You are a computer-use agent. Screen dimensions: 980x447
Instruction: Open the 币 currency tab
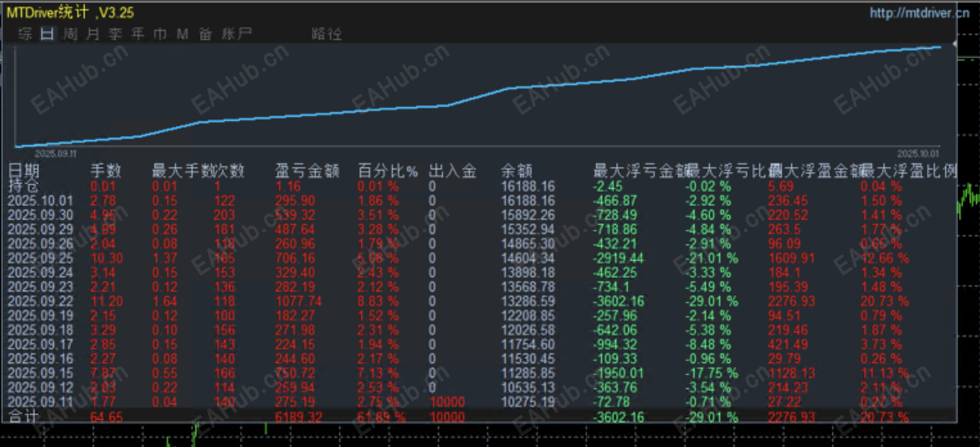(160, 33)
